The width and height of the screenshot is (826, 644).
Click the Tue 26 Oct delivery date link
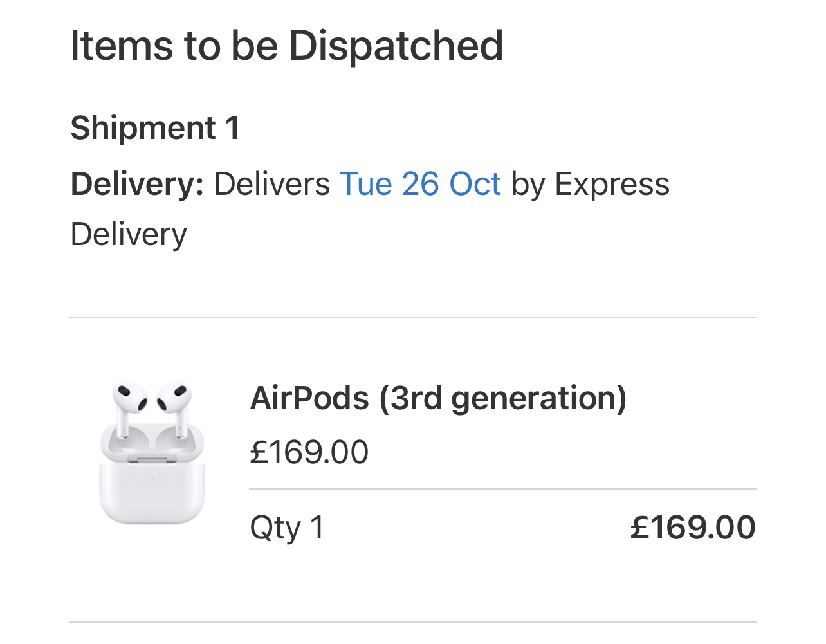[x=419, y=185]
